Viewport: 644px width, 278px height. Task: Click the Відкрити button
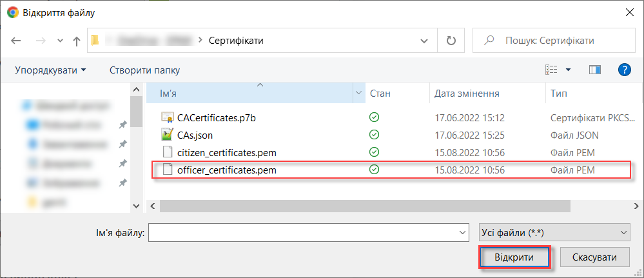click(514, 258)
